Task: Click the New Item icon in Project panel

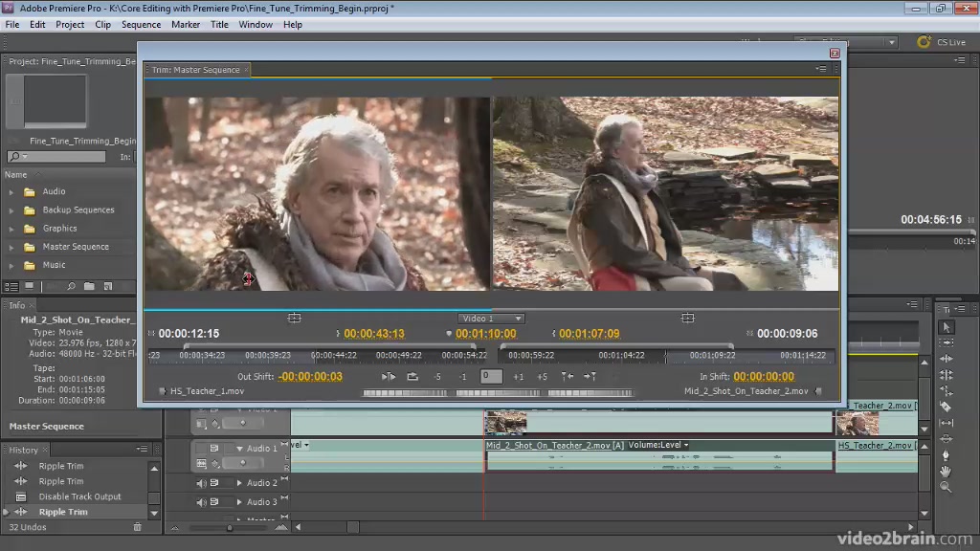Action: (108, 286)
